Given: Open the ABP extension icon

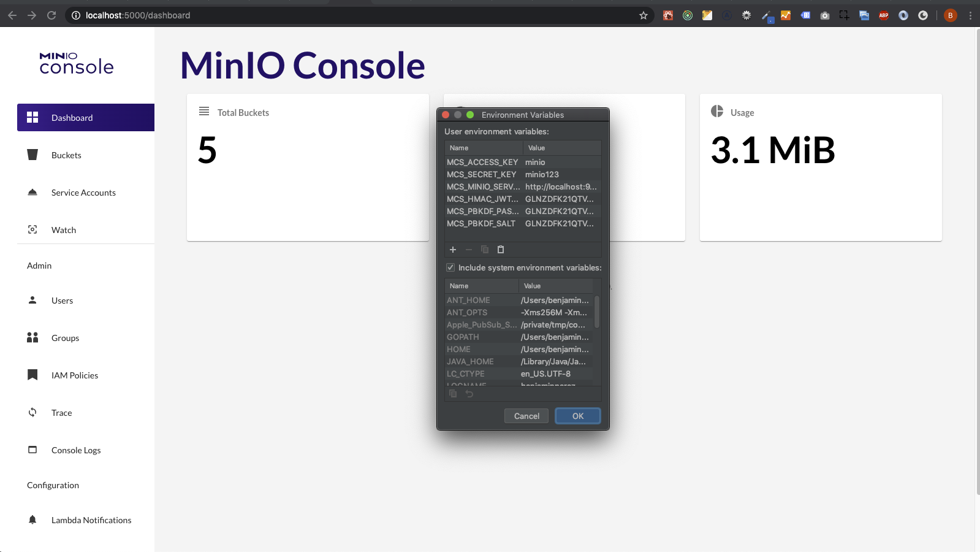Looking at the screenshot, I should click(884, 15).
